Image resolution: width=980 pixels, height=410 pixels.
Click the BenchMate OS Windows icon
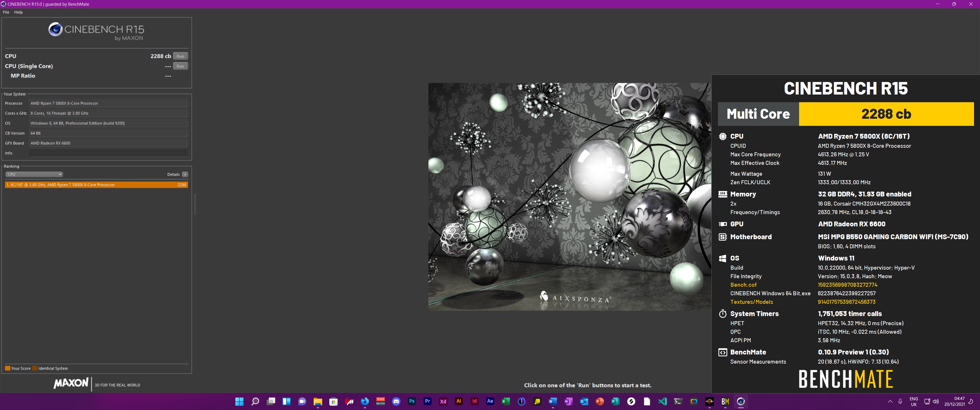pyautogui.click(x=722, y=258)
